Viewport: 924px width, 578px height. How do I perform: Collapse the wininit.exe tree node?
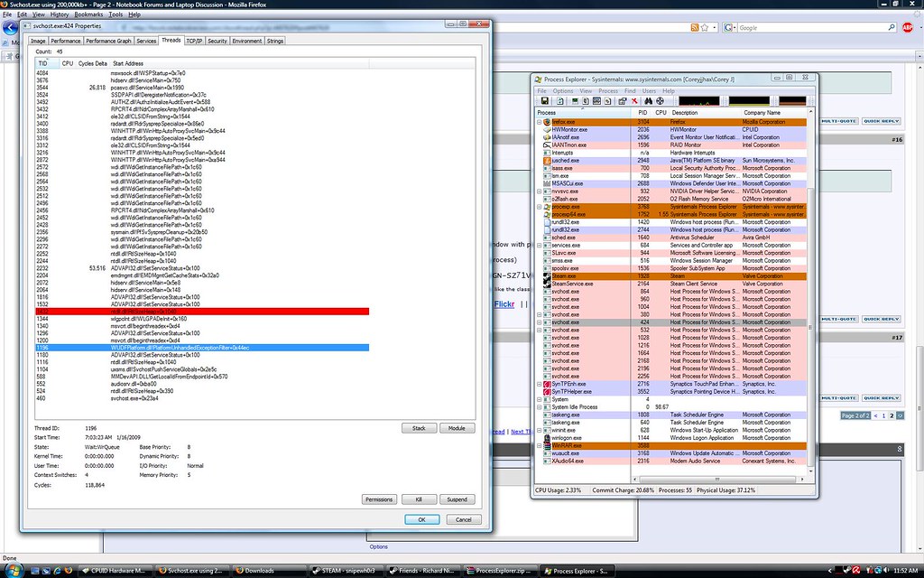(540, 431)
